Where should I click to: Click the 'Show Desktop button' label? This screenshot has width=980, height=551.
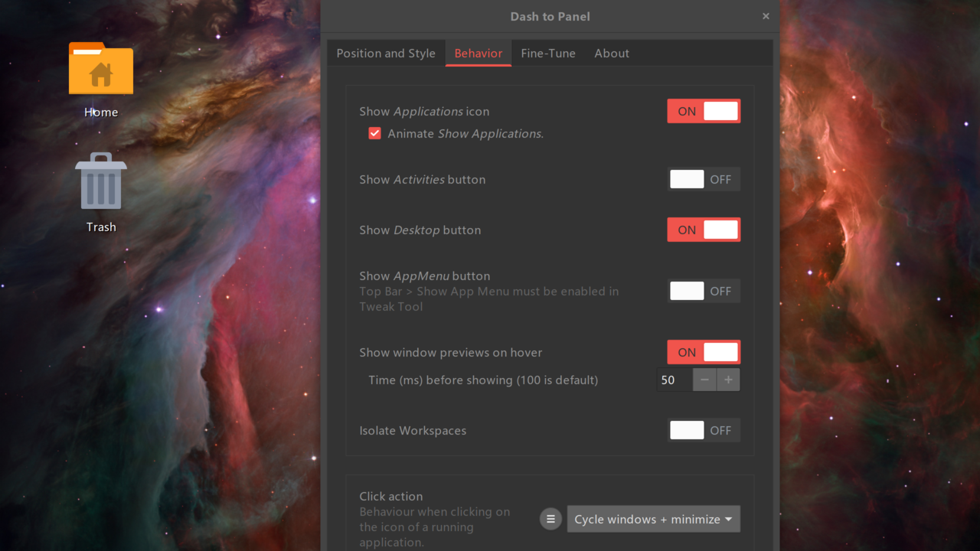[x=420, y=230]
